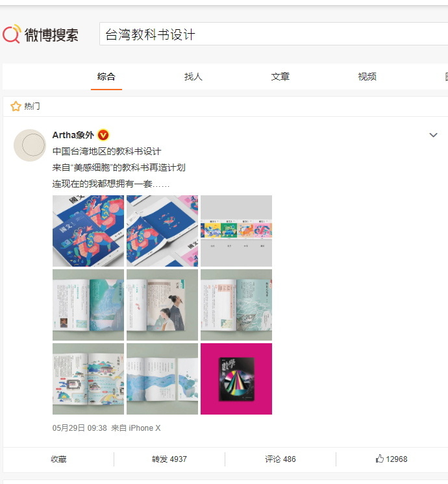Click the star icon next to 热门
Viewport: 448px width, 484px height.
16,106
